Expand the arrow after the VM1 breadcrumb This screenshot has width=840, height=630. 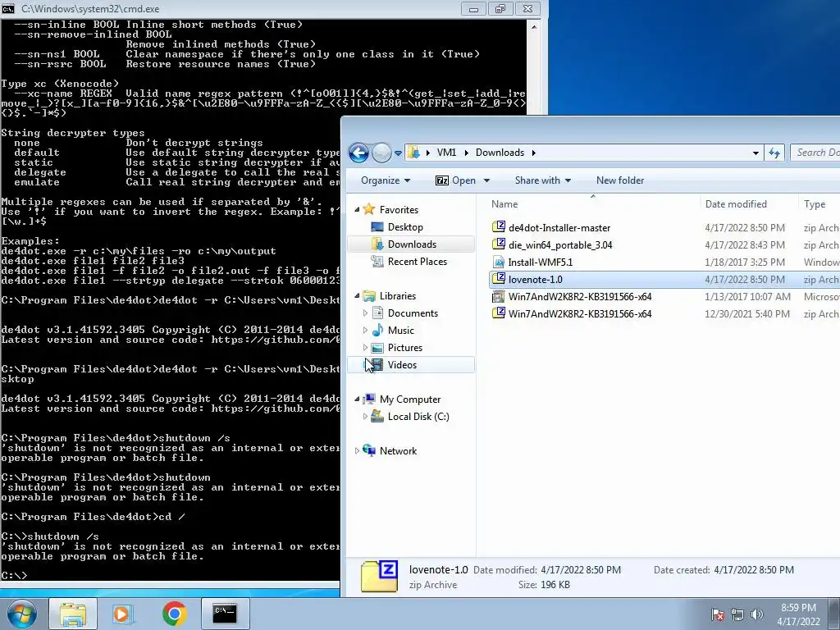[x=466, y=153]
